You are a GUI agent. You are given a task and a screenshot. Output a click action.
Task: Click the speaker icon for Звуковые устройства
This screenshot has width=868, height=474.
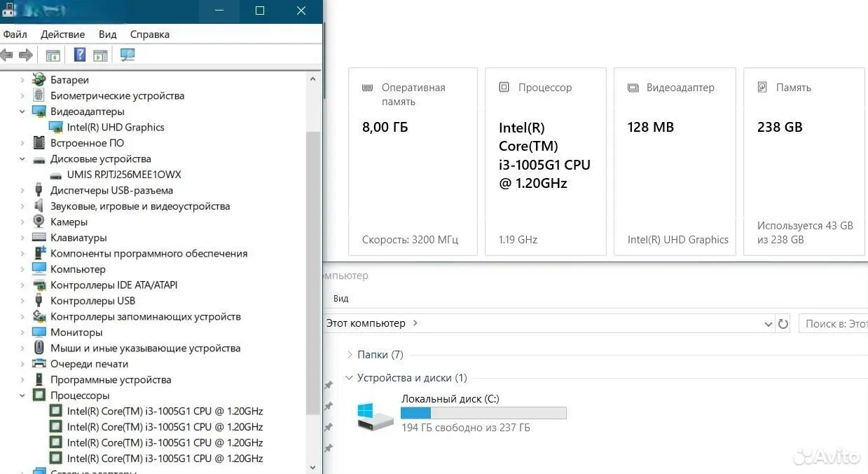click(x=39, y=206)
